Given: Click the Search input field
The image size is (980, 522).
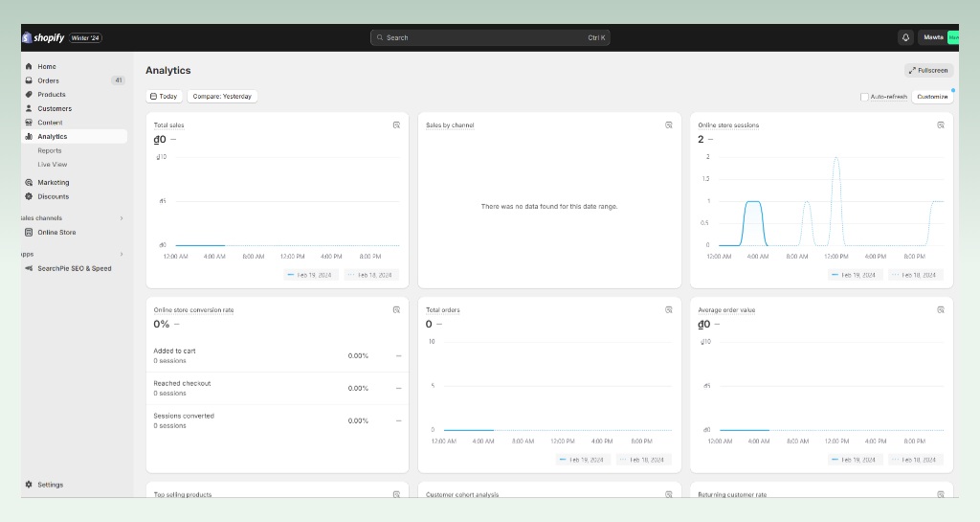Looking at the screenshot, I should point(490,37).
